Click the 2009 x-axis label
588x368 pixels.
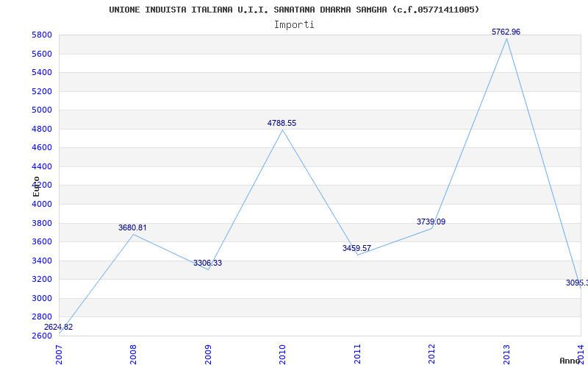[208, 354]
